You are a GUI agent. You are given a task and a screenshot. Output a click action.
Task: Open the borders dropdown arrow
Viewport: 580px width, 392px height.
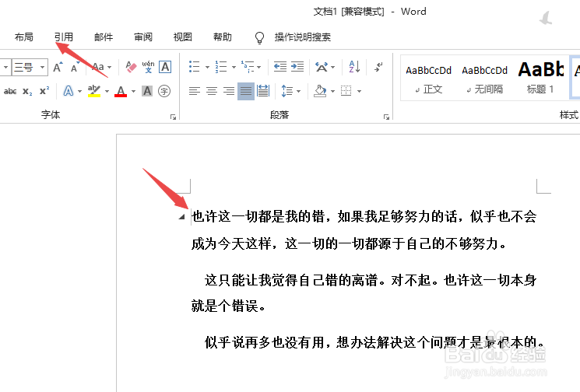click(x=359, y=91)
